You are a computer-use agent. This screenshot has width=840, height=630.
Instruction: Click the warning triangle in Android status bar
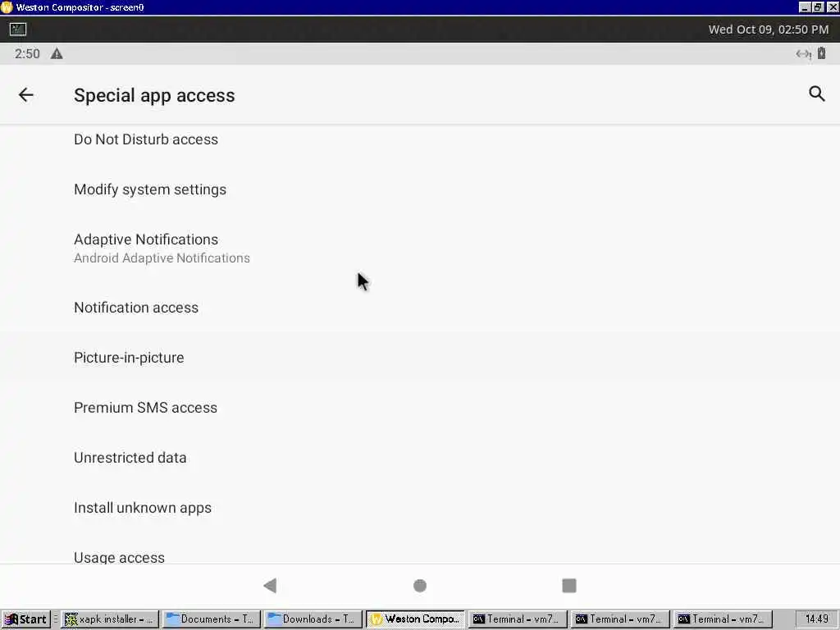point(57,53)
